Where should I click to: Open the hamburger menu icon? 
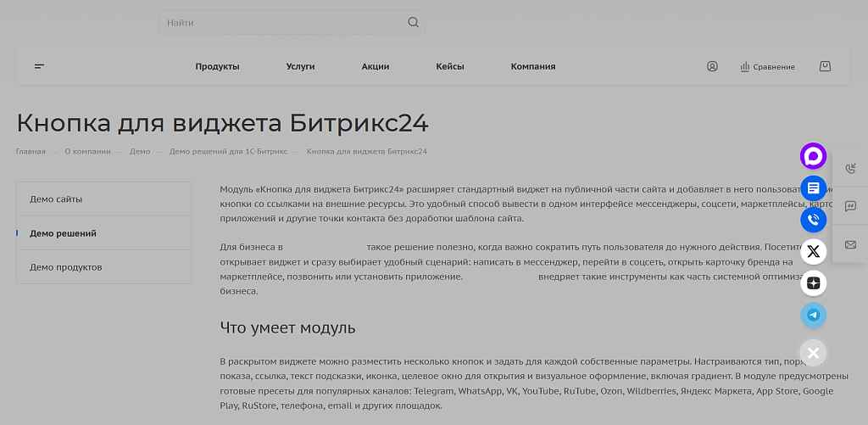[39, 66]
